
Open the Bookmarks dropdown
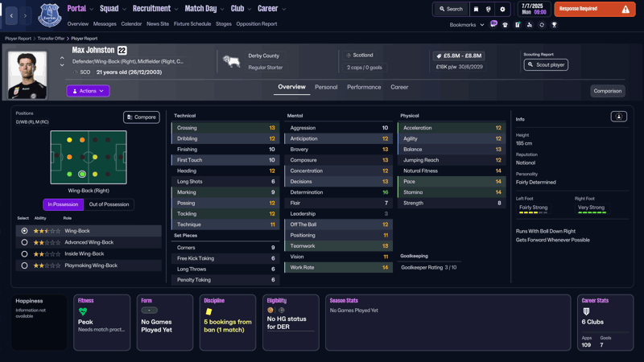(x=467, y=25)
